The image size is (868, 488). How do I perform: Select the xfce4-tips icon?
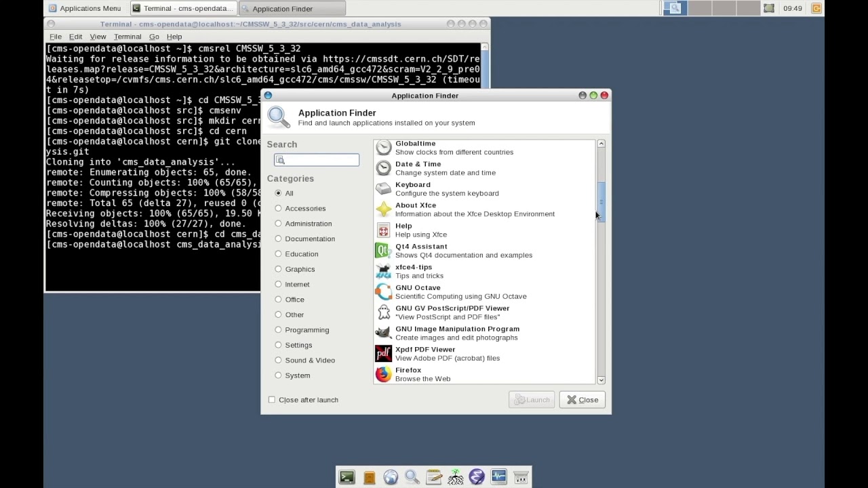[x=384, y=271]
